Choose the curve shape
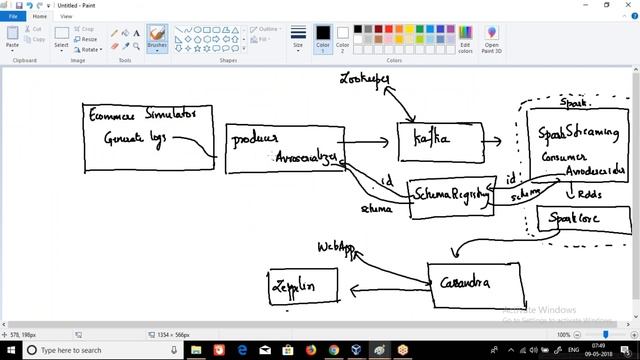 pos(188,30)
